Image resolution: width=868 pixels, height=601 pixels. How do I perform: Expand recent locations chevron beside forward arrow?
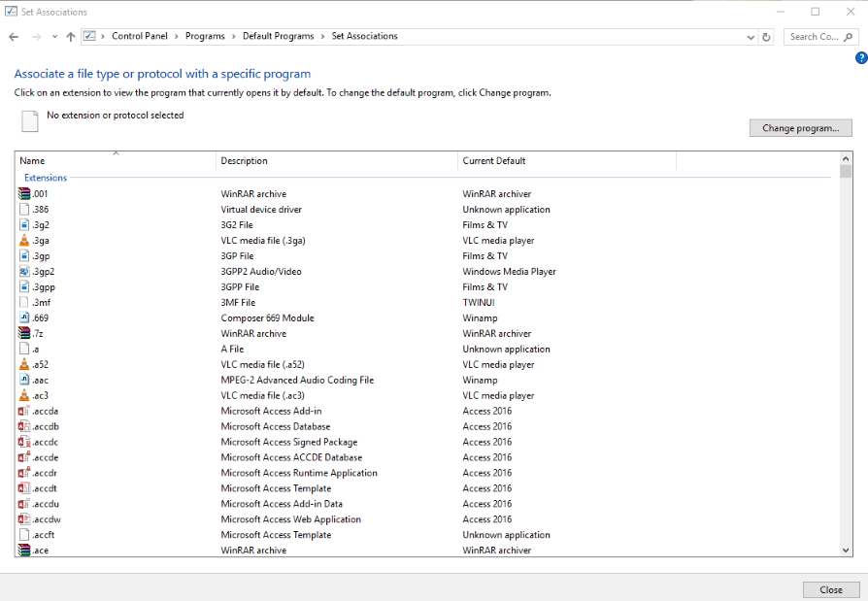coord(53,36)
